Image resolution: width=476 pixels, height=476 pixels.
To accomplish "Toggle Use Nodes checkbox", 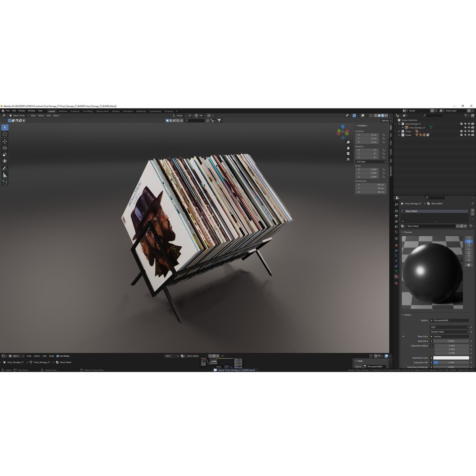I will [x=58, y=356].
